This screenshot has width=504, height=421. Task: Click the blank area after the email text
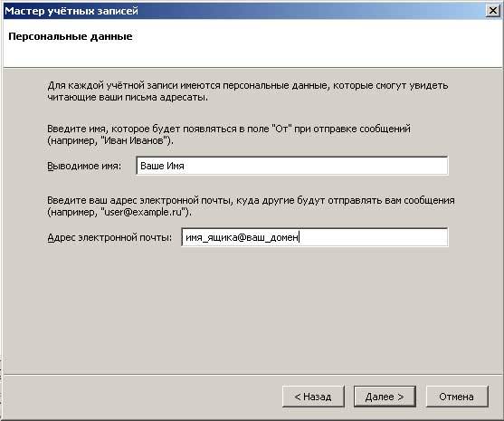pos(373,238)
